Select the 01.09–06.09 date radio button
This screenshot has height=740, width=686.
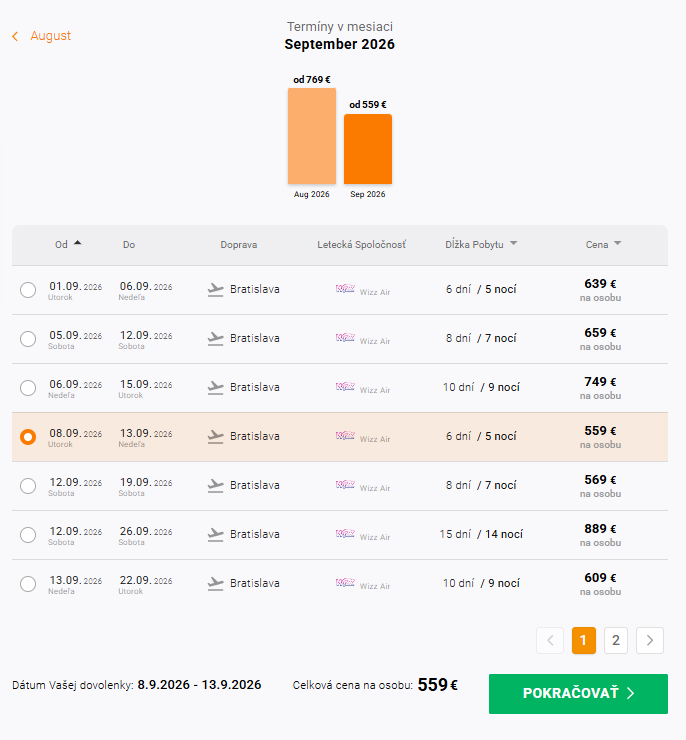click(28, 290)
